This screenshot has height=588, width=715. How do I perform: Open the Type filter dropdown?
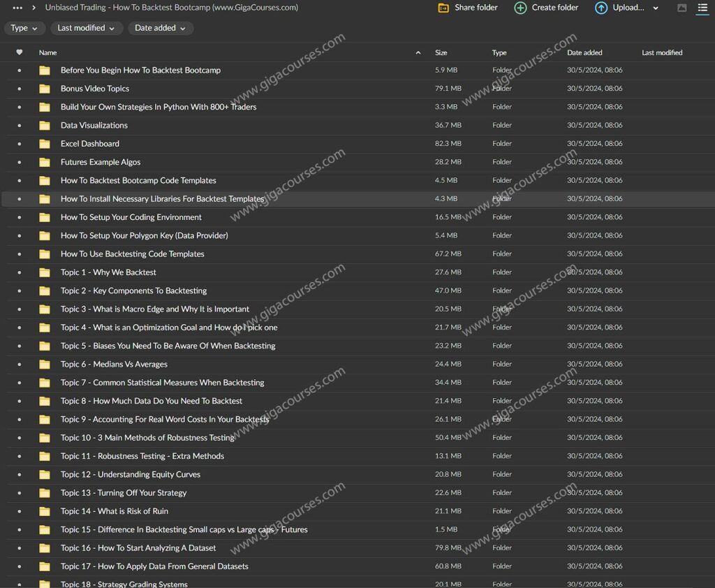[24, 28]
